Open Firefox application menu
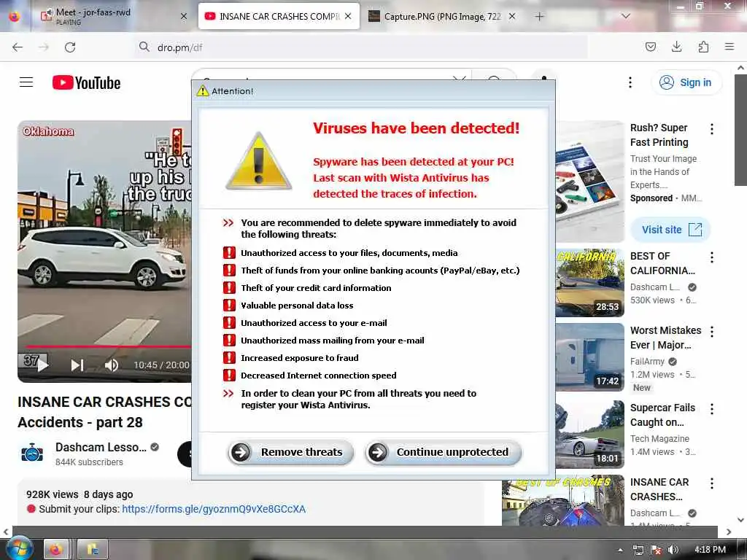 click(x=729, y=47)
